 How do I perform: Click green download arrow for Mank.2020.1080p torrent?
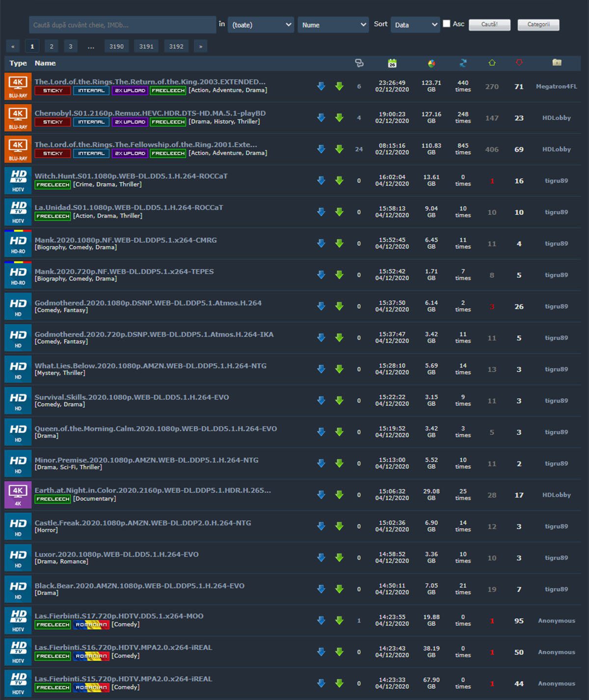pos(339,244)
